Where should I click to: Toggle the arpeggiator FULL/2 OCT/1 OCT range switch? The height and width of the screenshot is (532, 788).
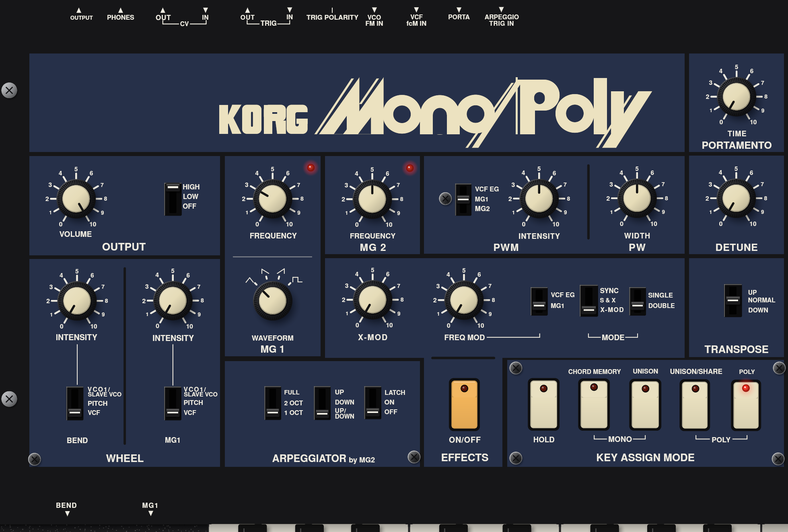[273, 403]
